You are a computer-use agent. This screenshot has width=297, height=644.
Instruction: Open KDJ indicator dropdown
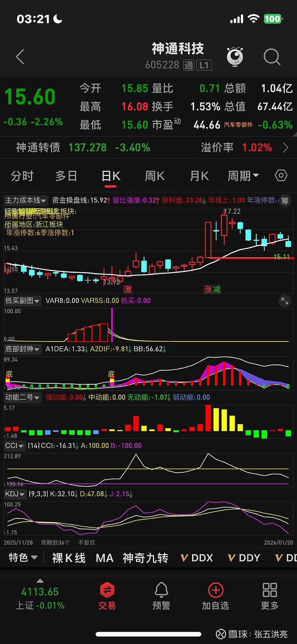point(15,494)
